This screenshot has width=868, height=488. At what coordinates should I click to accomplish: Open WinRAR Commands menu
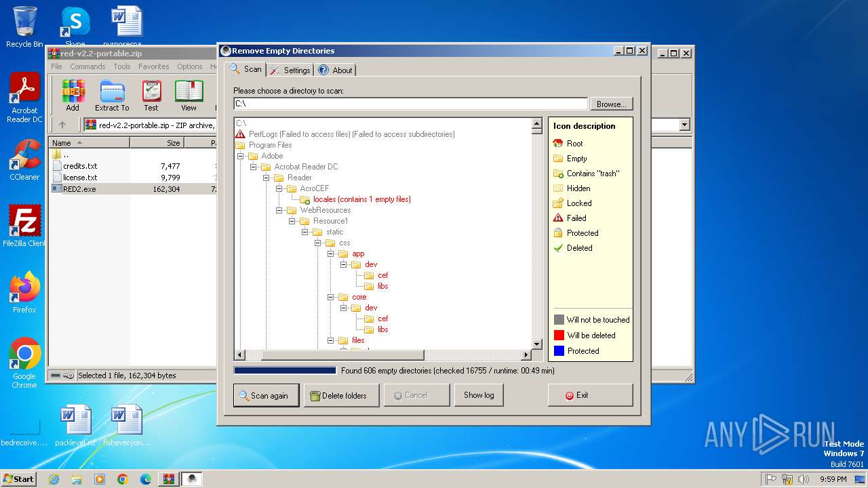87,66
